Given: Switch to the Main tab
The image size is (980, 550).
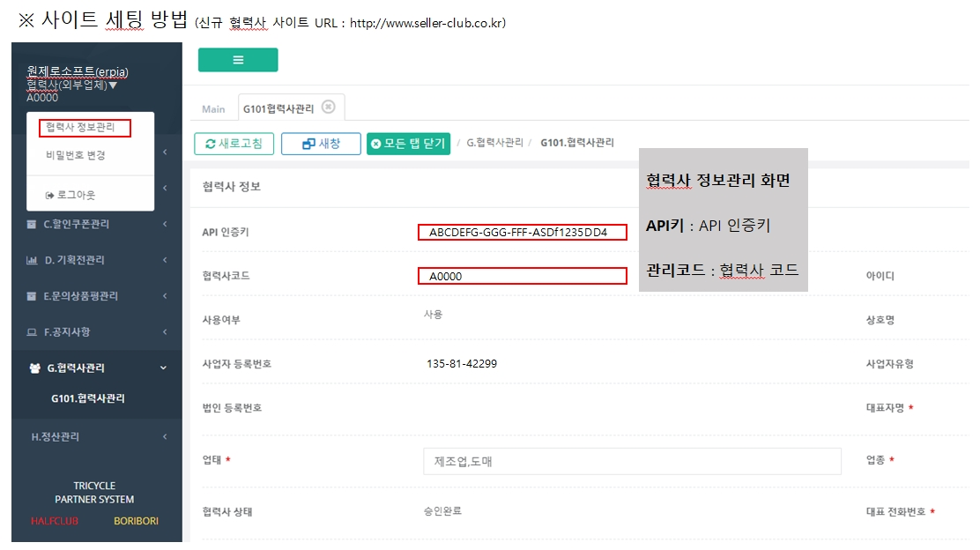Looking at the screenshot, I should [213, 109].
